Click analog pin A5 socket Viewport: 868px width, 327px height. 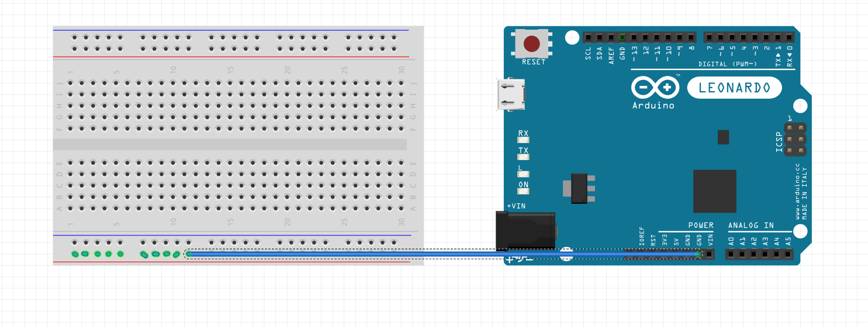789,254
